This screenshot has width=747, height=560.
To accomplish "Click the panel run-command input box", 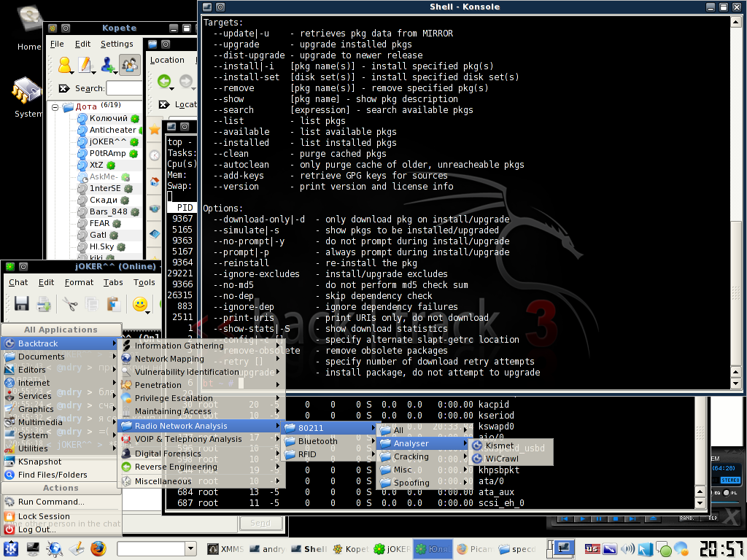I will tap(151, 548).
